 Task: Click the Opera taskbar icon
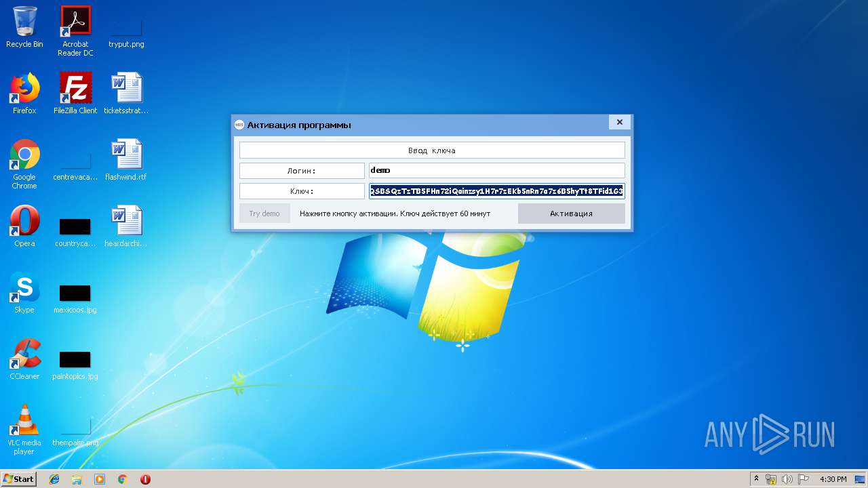click(x=145, y=479)
